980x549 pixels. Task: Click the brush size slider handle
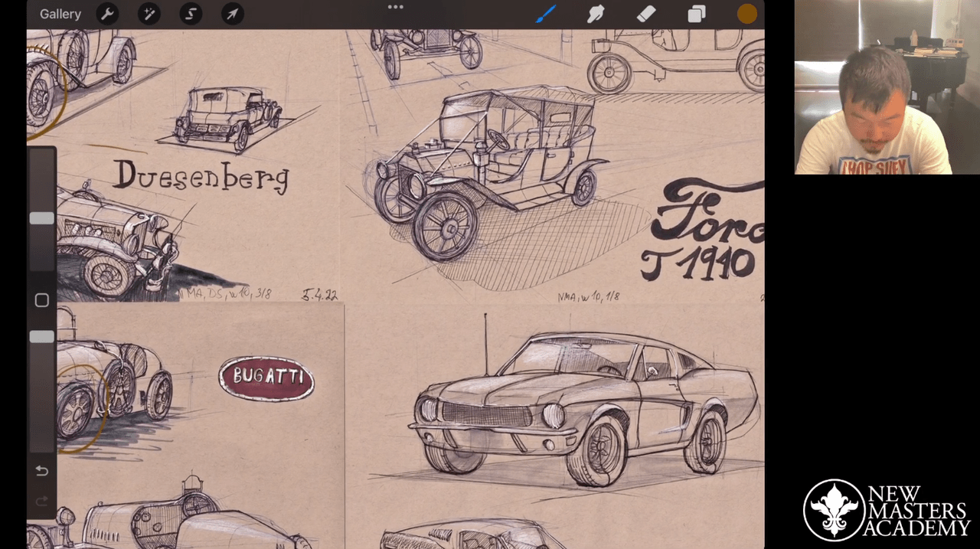coord(41,218)
